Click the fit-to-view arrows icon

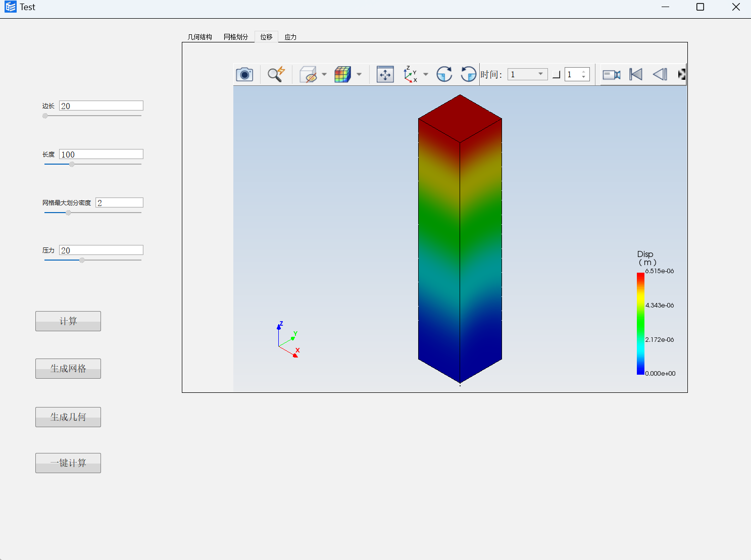tap(385, 75)
